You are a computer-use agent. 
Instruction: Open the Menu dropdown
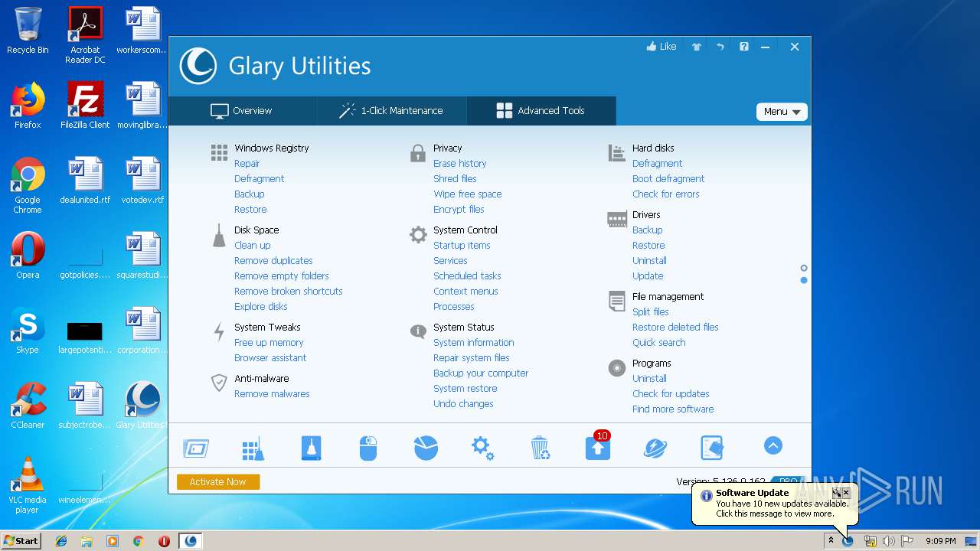pyautogui.click(x=782, y=112)
